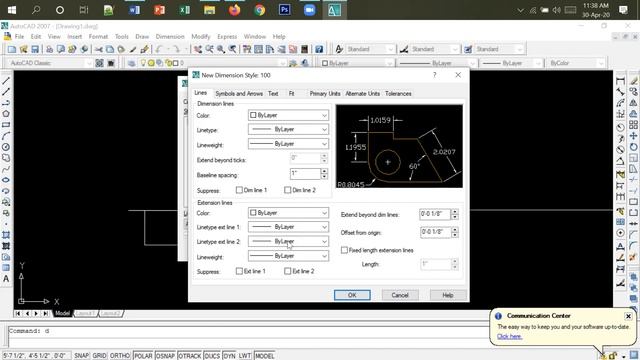Increase Offset from origin spinner
The height and width of the screenshot is (360, 640).
(455, 229)
